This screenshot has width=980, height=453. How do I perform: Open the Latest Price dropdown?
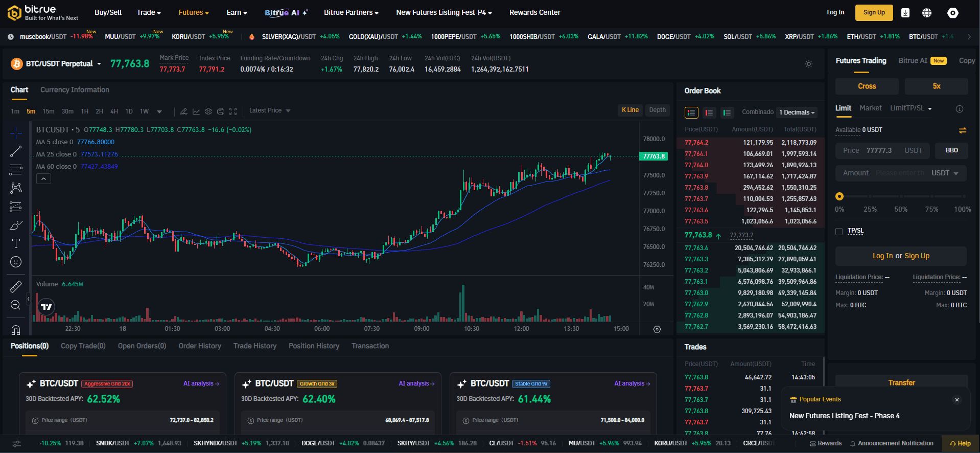(270, 110)
